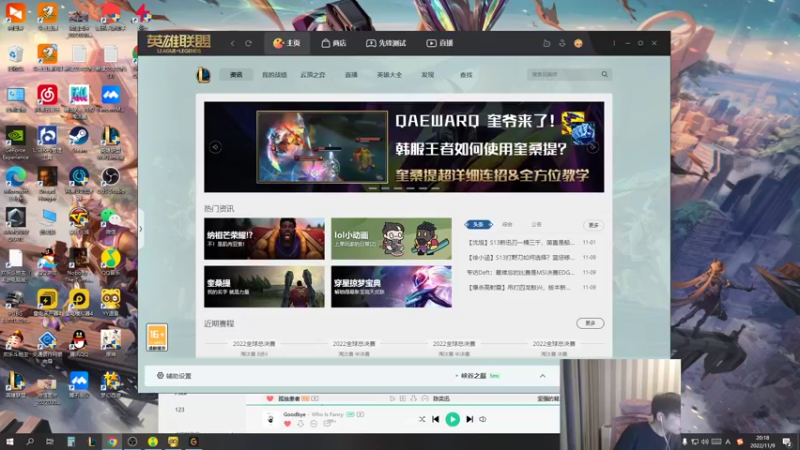This screenshot has height=450, width=800.
Task: Select the 云顶之弈 sub-tab
Action: pos(313,74)
